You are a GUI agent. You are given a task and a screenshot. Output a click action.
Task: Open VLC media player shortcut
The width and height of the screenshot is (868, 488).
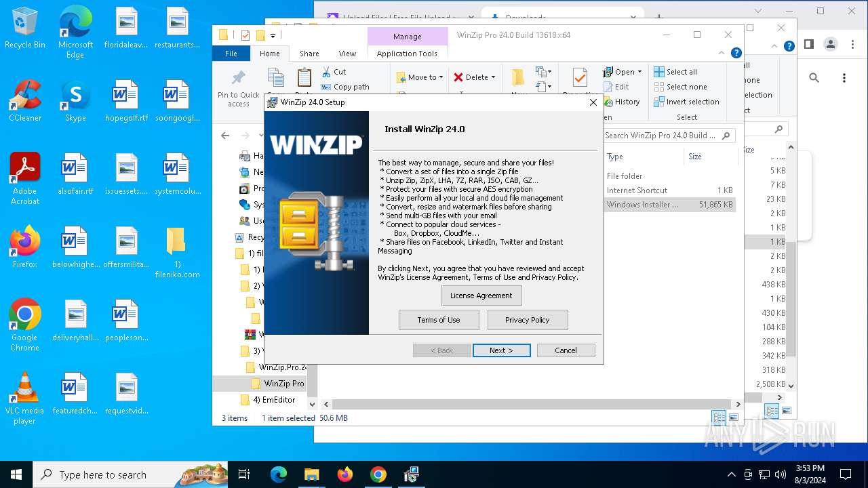click(25, 399)
